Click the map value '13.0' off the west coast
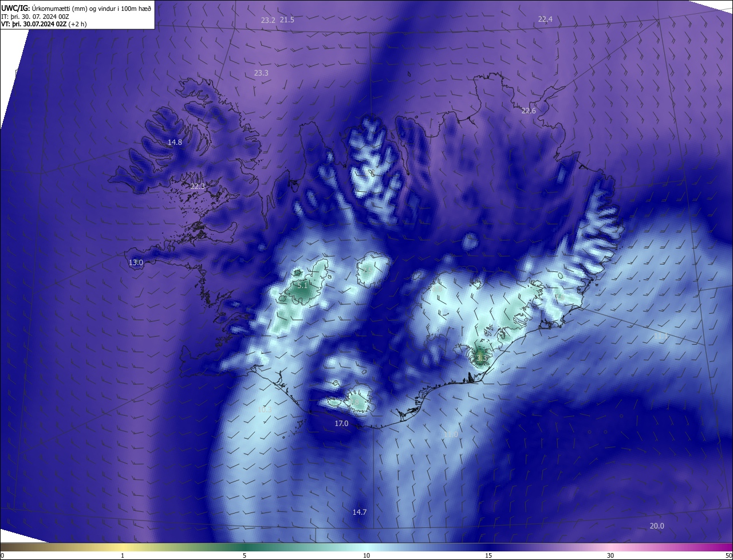Screen dimensions: 733x560 (136, 263)
